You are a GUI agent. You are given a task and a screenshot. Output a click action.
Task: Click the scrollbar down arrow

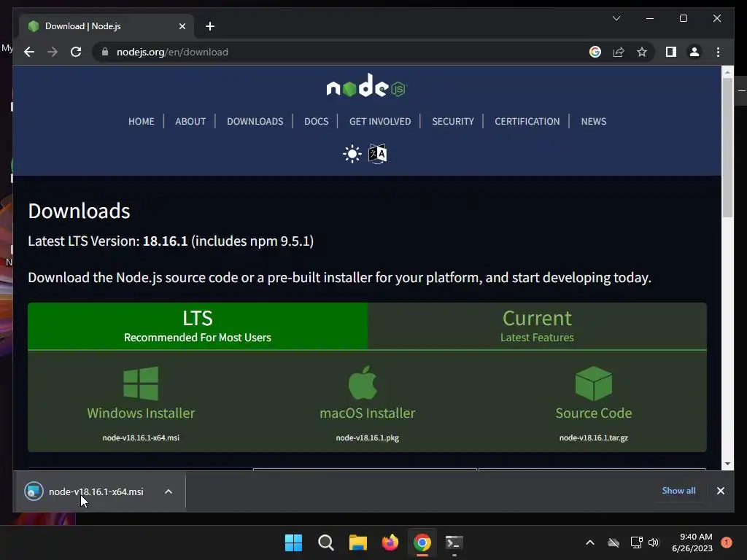click(727, 464)
